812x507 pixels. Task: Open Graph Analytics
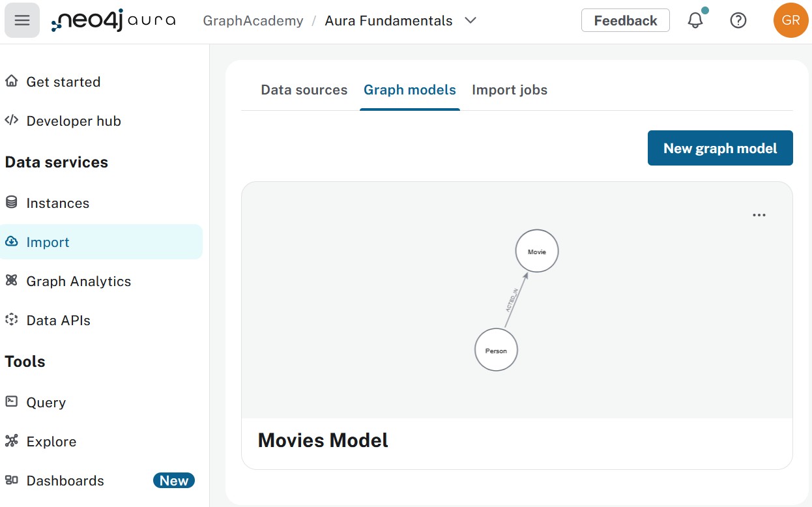78,281
